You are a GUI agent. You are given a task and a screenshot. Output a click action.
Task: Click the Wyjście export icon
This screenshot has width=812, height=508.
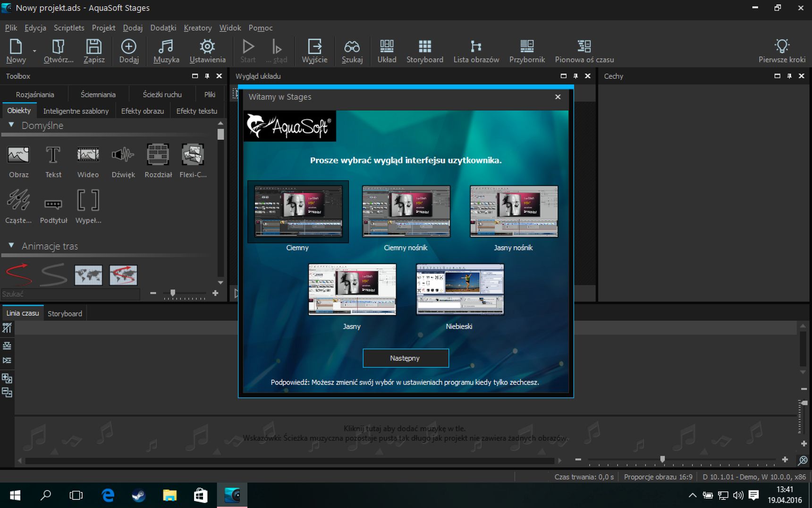coord(314,51)
